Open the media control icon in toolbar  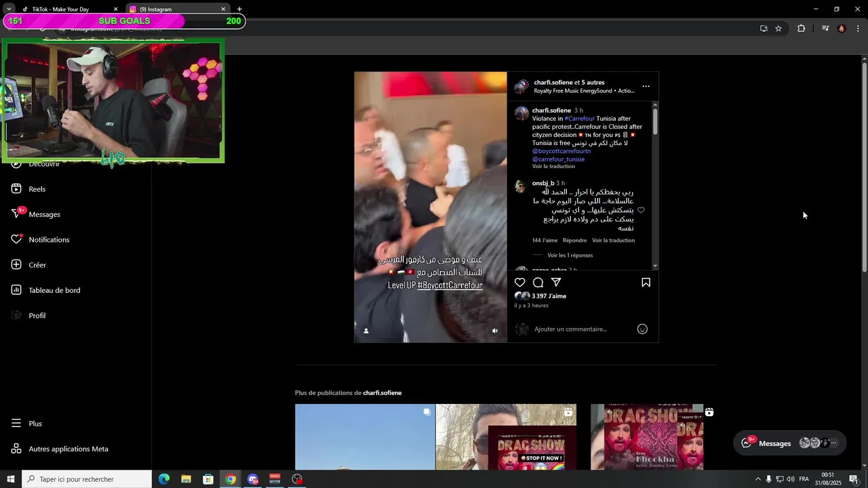(x=825, y=28)
